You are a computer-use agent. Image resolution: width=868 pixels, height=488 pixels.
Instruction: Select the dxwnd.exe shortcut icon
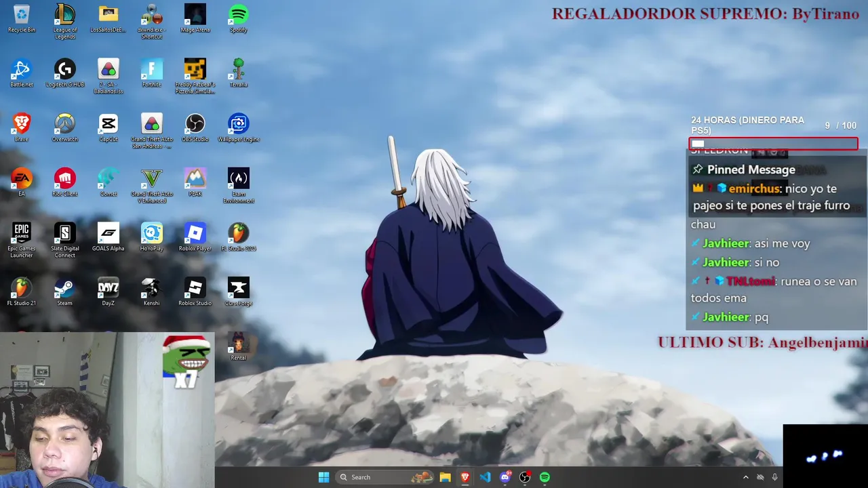[x=152, y=22]
